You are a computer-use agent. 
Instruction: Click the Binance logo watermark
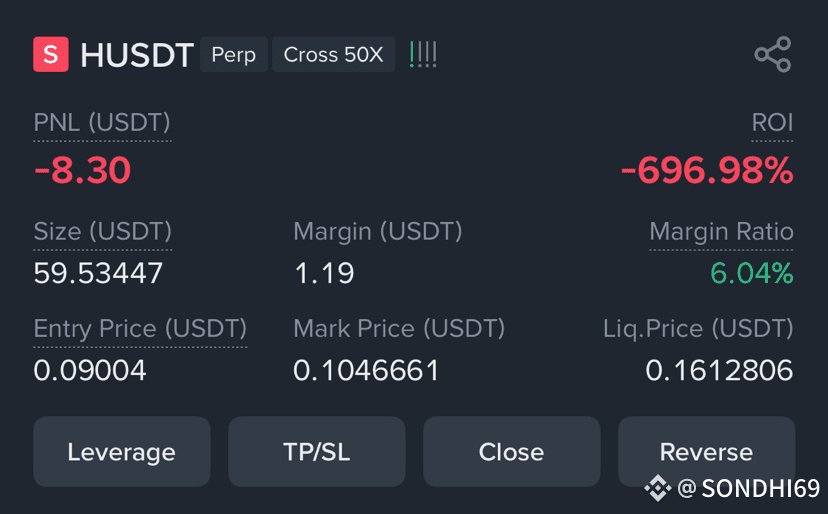(657, 488)
